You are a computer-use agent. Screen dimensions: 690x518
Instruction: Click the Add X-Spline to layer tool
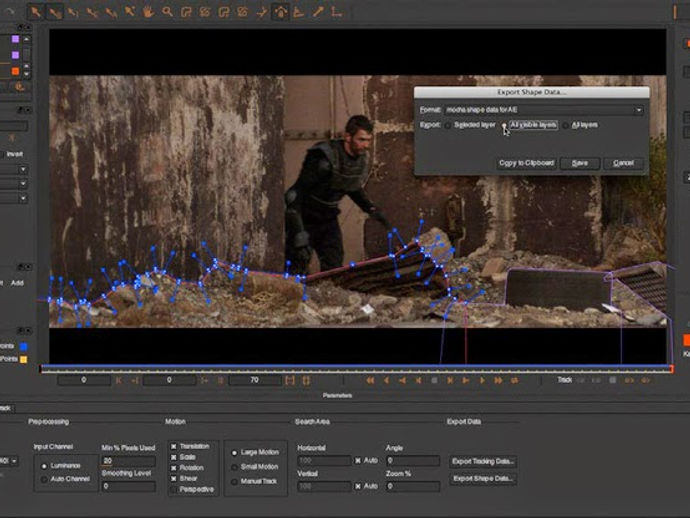coord(205,12)
